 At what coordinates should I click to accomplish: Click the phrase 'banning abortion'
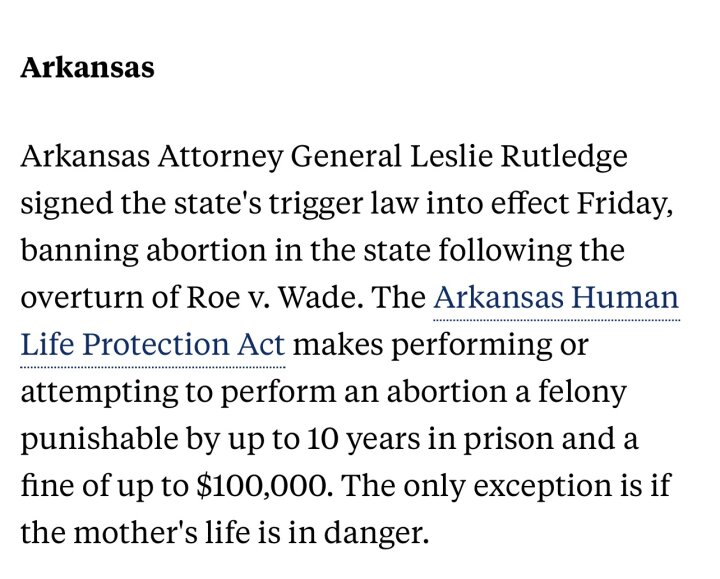coord(144,250)
